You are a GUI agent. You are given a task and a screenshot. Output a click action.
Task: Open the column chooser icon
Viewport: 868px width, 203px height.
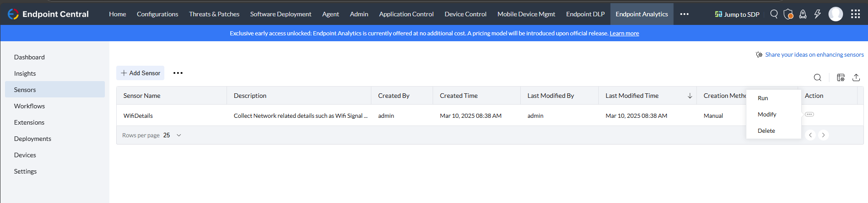(x=841, y=77)
